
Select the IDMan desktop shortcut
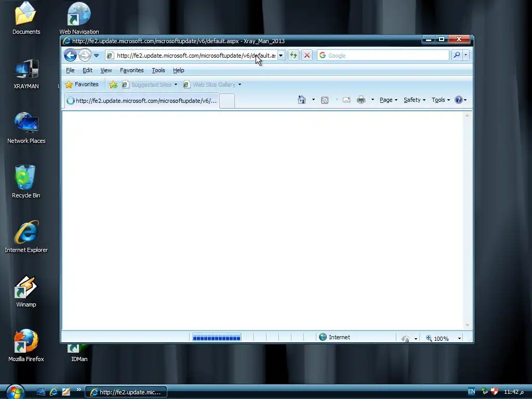[x=79, y=353]
